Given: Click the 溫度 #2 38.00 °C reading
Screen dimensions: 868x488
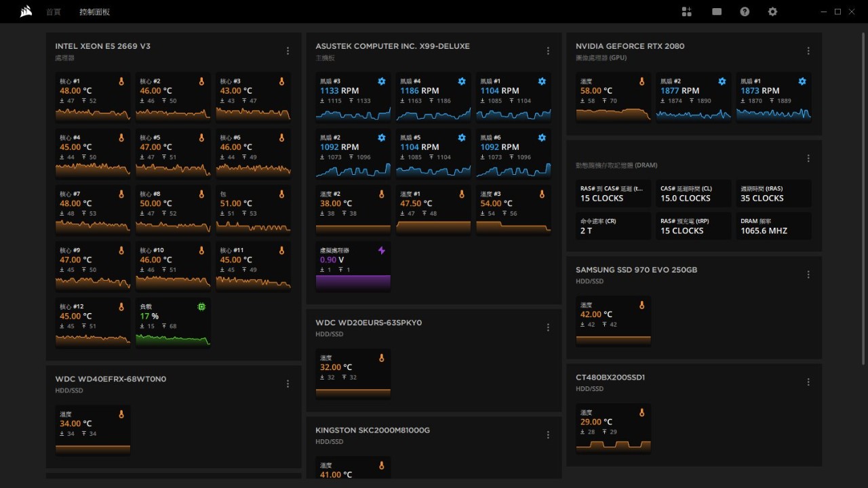Looking at the screenshot, I should [x=336, y=203].
